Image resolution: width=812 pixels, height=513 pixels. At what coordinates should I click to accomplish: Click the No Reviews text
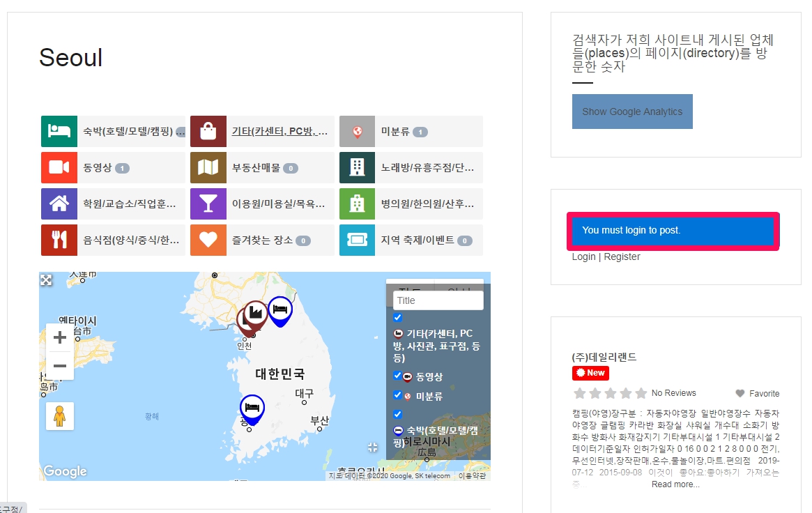pyautogui.click(x=674, y=393)
